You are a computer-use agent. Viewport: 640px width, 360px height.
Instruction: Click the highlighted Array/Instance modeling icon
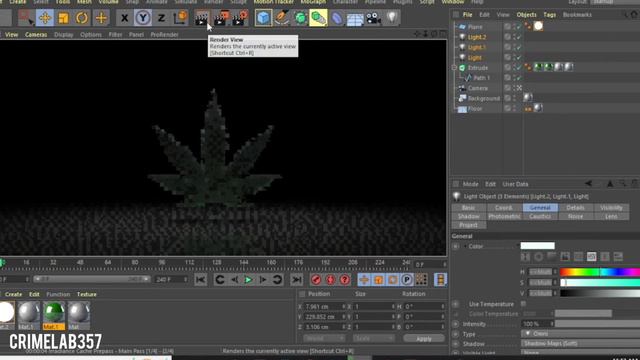[318, 18]
